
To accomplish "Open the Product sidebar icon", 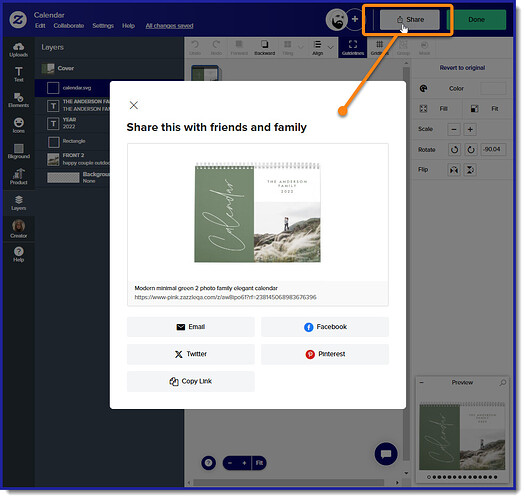I will tap(18, 176).
